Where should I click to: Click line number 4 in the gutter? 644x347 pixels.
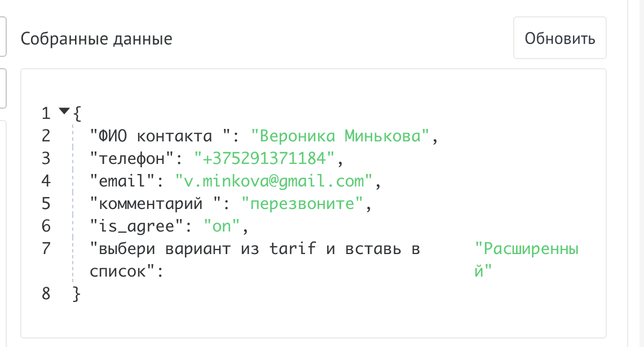pos(46,181)
